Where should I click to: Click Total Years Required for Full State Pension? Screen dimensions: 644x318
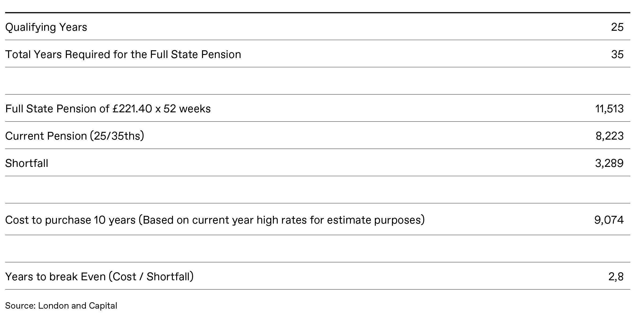point(123,55)
